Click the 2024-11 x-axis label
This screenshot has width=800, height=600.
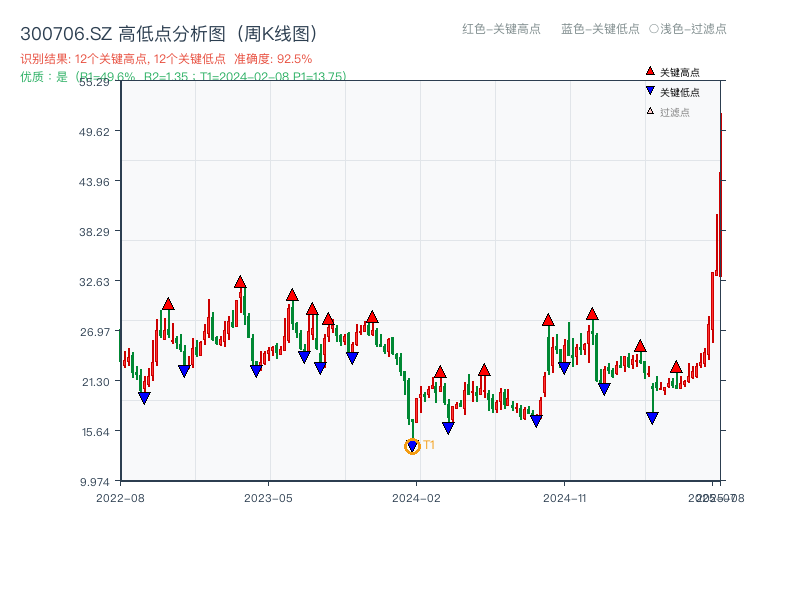[564, 498]
